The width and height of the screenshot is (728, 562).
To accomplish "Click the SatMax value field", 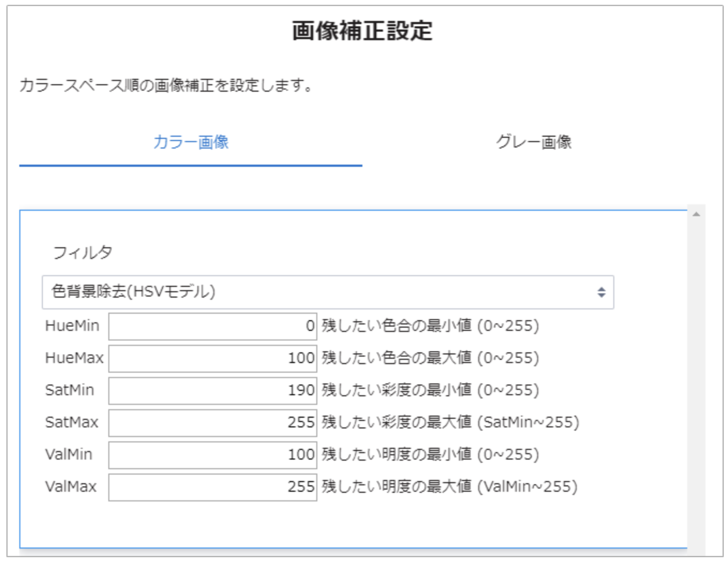I will [x=212, y=423].
